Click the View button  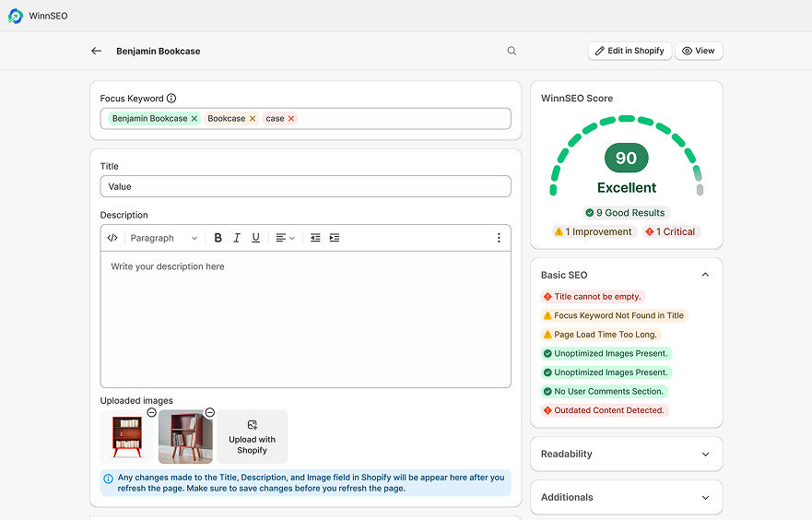tap(699, 51)
